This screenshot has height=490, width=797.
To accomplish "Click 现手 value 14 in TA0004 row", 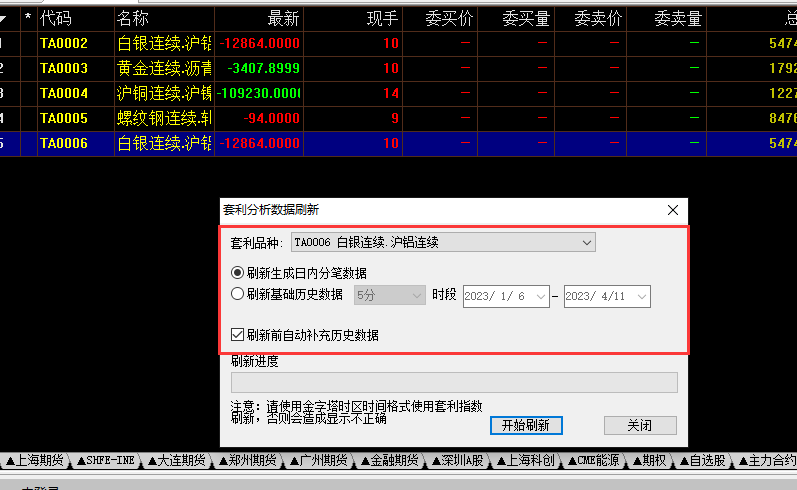I will (x=391, y=94).
